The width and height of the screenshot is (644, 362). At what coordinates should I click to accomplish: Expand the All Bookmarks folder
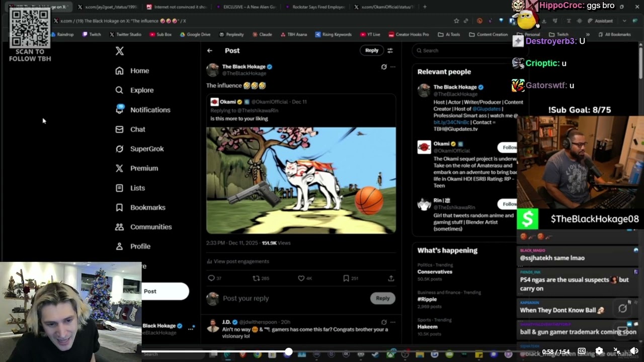coord(613,35)
